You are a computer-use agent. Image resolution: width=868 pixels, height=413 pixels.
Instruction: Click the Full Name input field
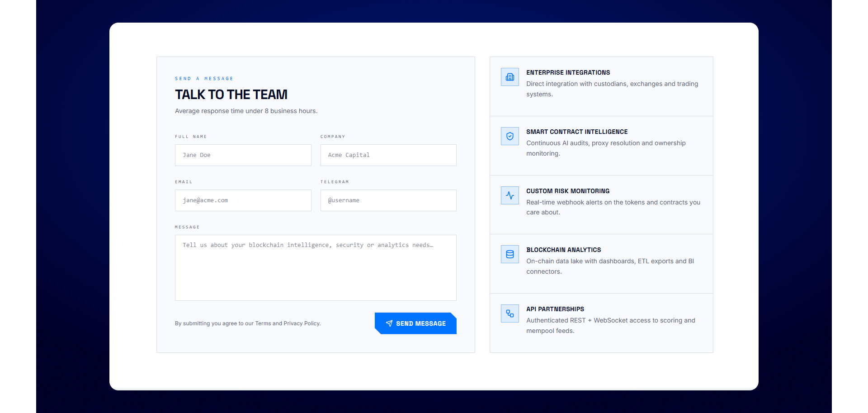coord(243,155)
